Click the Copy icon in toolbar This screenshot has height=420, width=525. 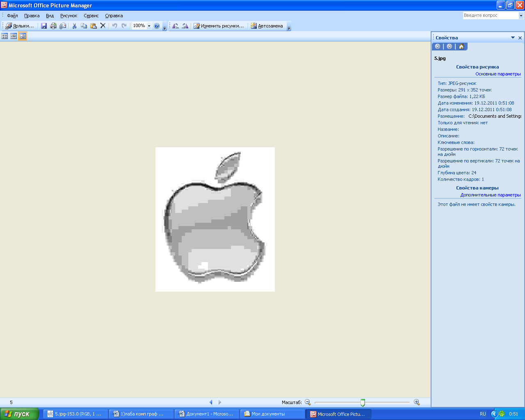(84, 26)
